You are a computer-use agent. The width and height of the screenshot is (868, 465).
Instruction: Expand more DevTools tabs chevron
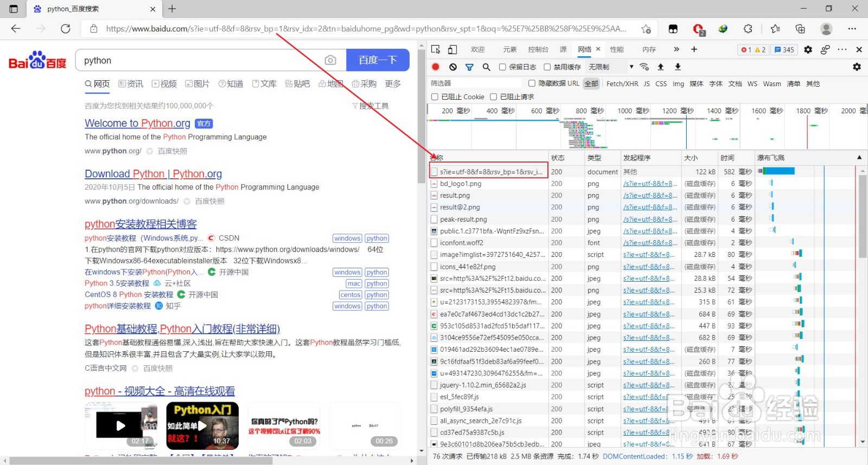pos(676,49)
